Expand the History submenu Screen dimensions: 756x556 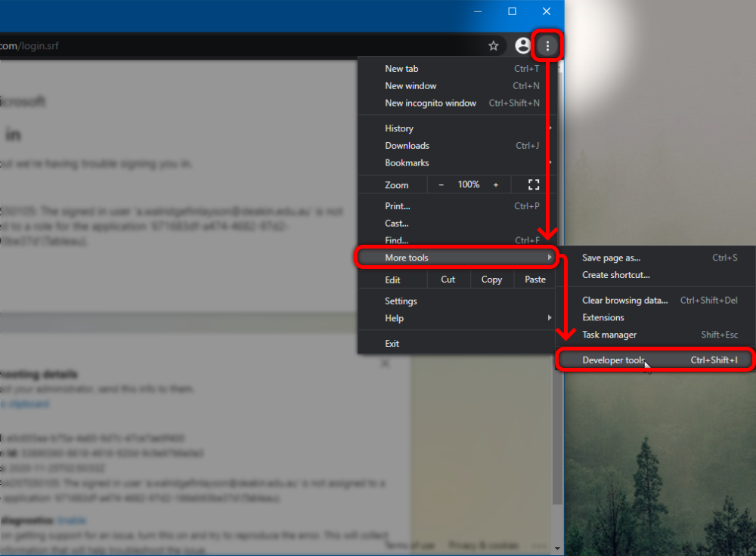click(x=457, y=128)
